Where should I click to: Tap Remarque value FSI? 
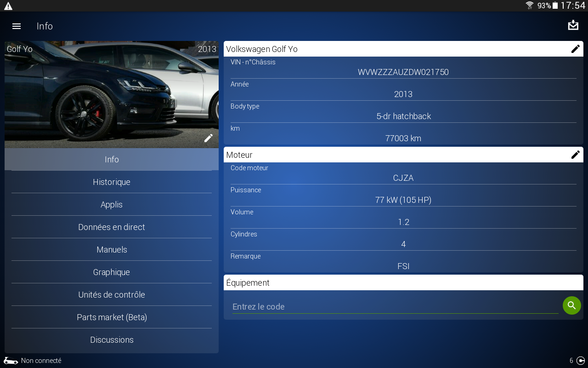coord(403,266)
